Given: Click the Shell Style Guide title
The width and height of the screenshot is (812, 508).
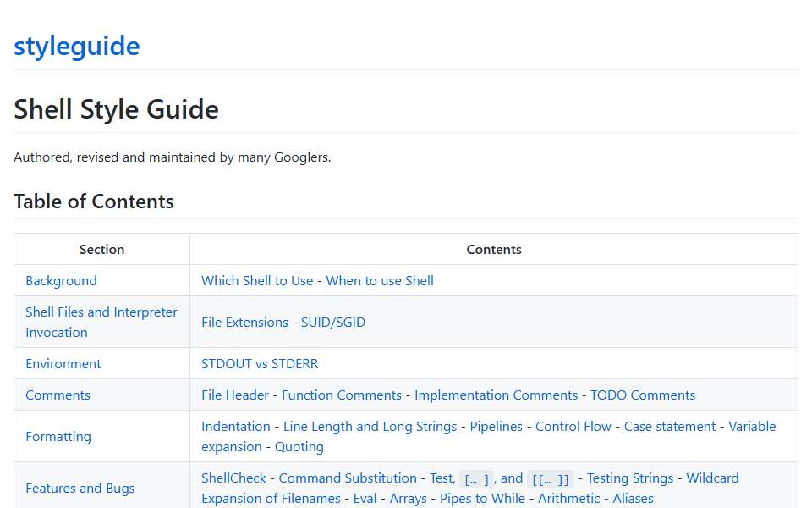Looking at the screenshot, I should (117, 109).
